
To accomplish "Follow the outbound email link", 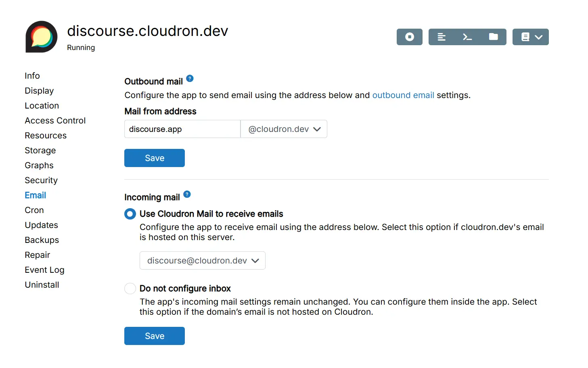I will click(403, 95).
